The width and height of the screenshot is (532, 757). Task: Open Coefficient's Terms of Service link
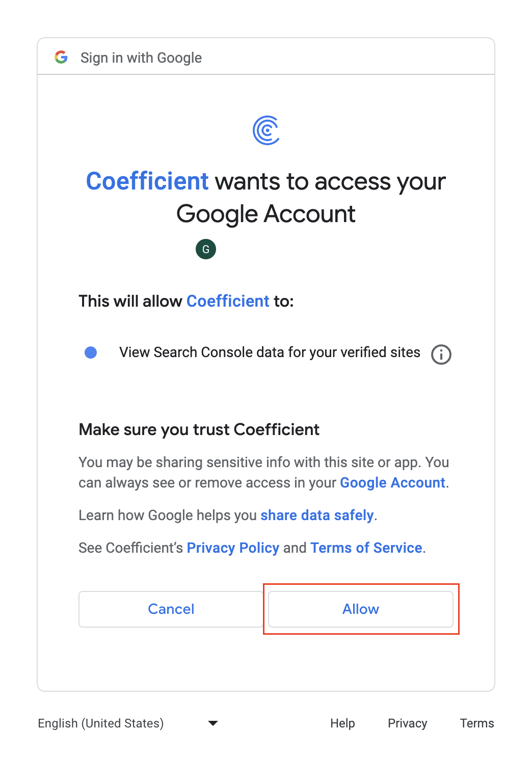tap(366, 548)
